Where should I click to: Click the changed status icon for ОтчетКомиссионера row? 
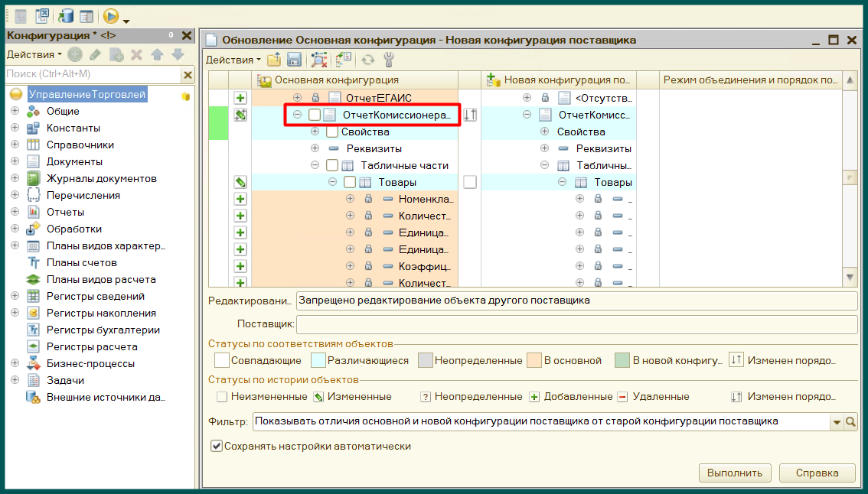(240, 115)
